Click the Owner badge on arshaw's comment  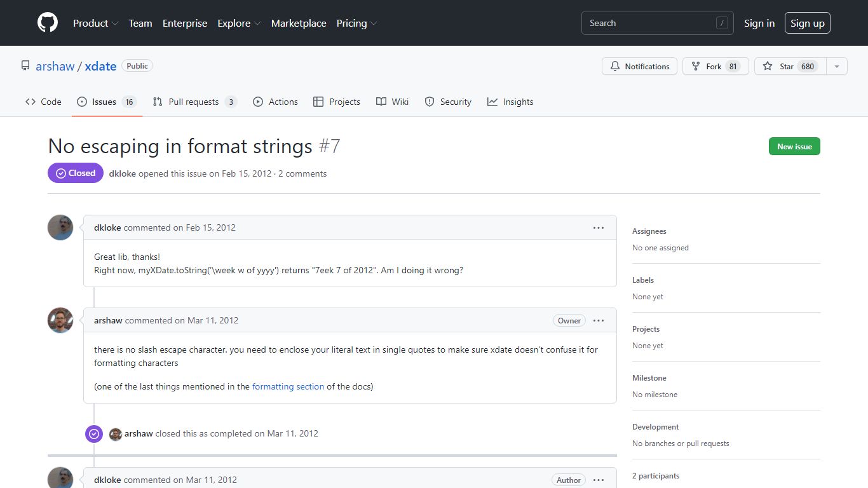(x=569, y=320)
